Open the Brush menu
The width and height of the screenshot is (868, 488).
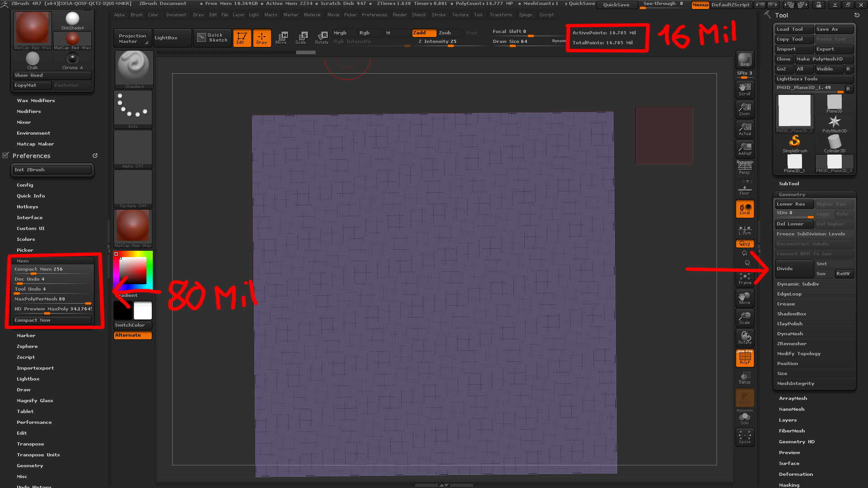137,15
